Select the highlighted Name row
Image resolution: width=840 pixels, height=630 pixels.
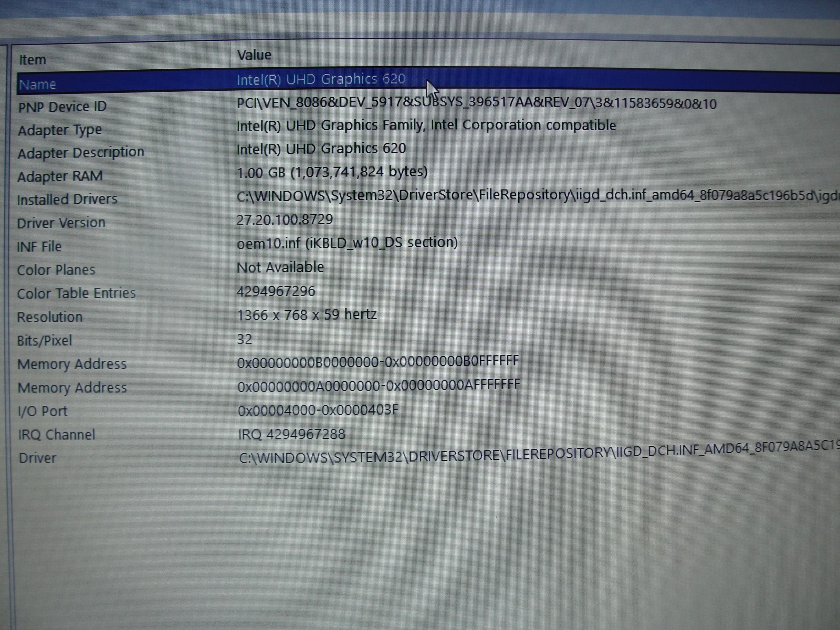[428, 82]
